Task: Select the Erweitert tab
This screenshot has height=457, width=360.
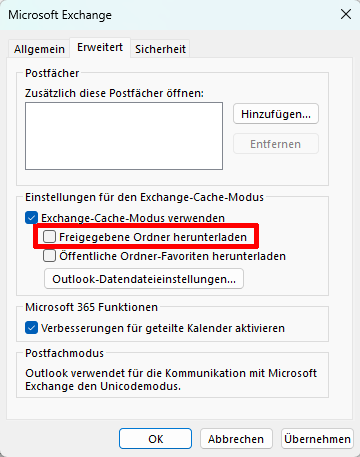Action: [100, 47]
